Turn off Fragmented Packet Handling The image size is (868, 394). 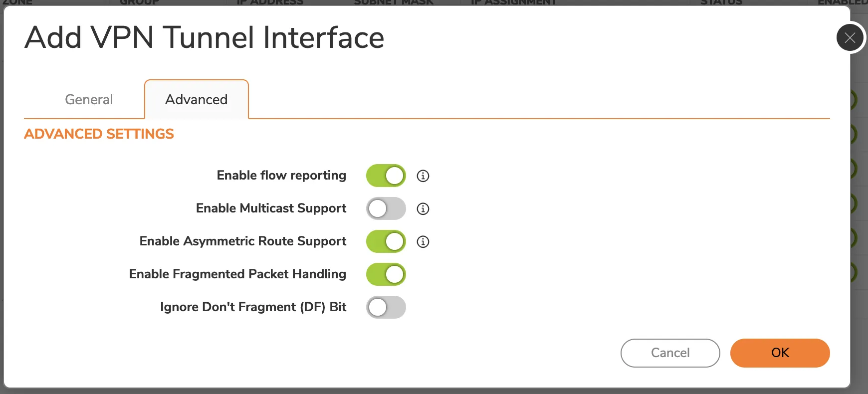pyautogui.click(x=386, y=274)
